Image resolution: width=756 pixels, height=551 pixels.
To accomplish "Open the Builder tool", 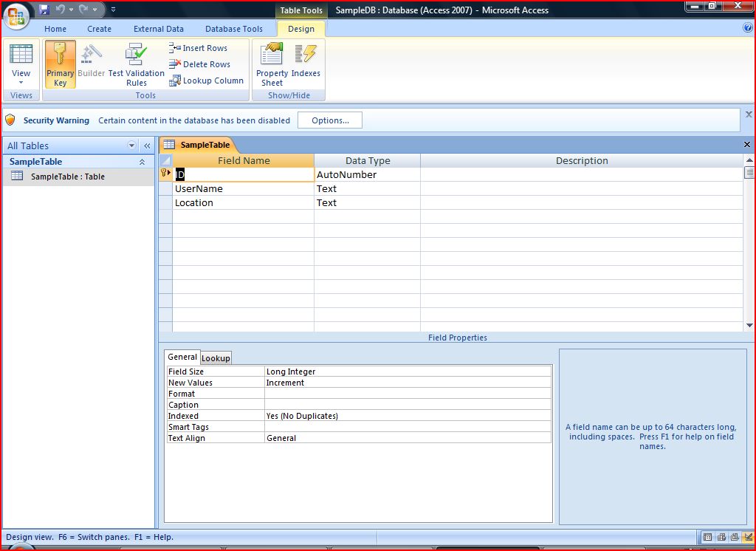I will [x=91, y=64].
